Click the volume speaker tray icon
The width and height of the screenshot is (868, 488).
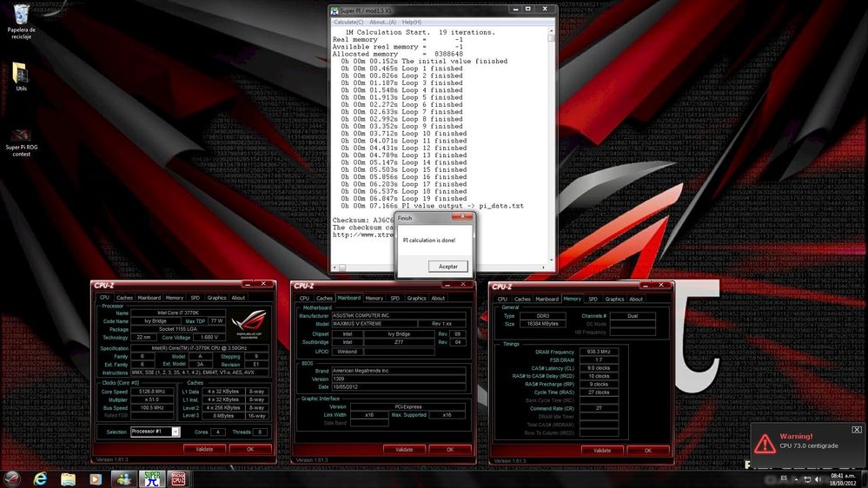pos(818,479)
